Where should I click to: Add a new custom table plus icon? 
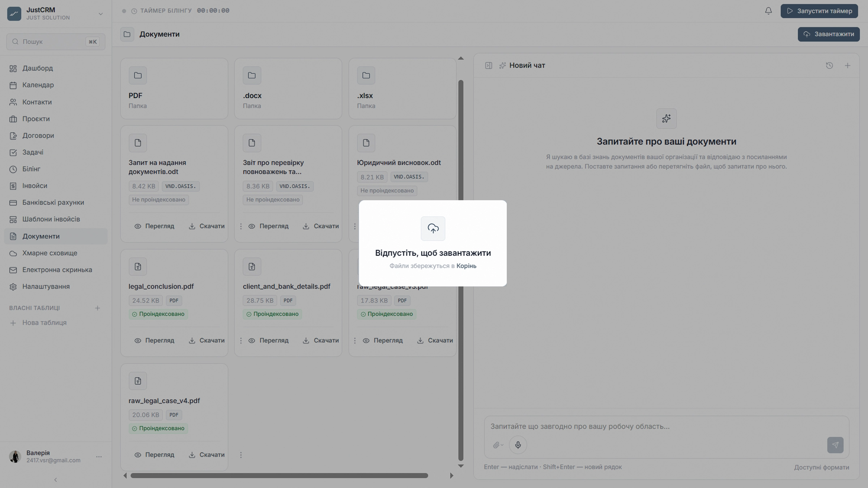[x=97, y=308]
